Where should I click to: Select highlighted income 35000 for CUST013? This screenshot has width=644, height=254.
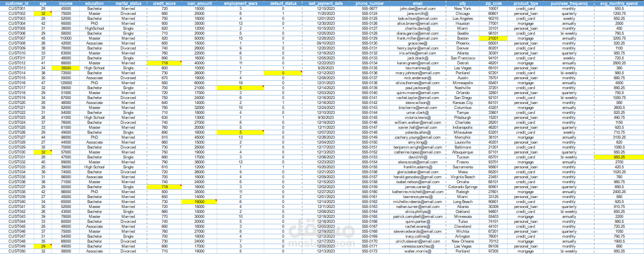(x=65, y=68)
